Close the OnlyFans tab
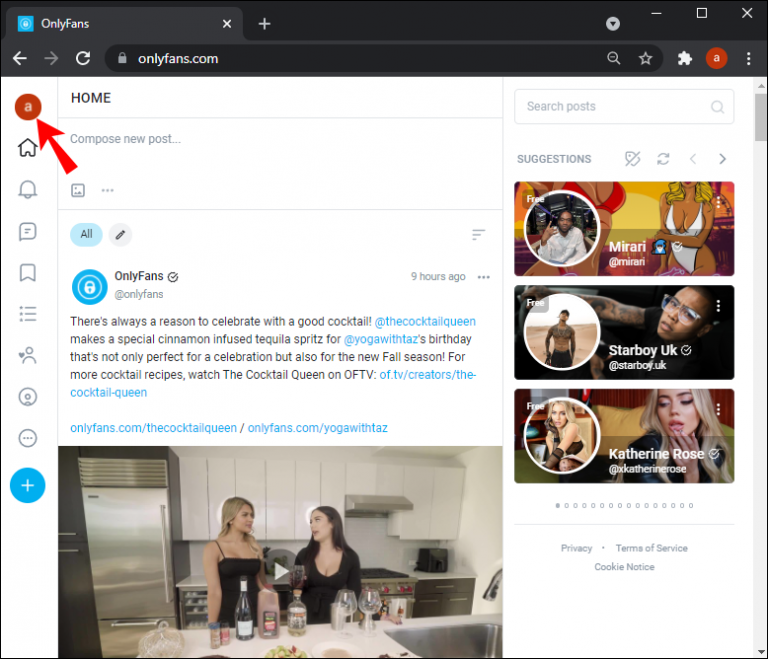768x659 pixels. click(227, 24)
